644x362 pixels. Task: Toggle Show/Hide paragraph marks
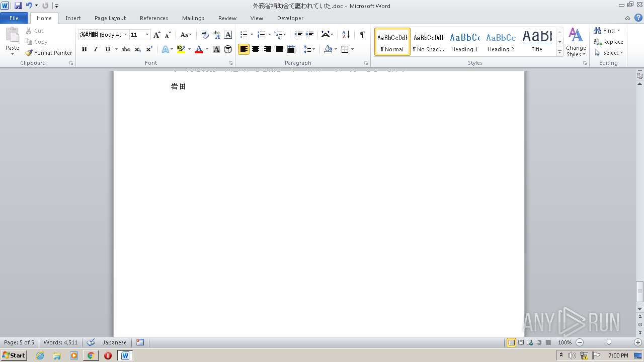362,35
